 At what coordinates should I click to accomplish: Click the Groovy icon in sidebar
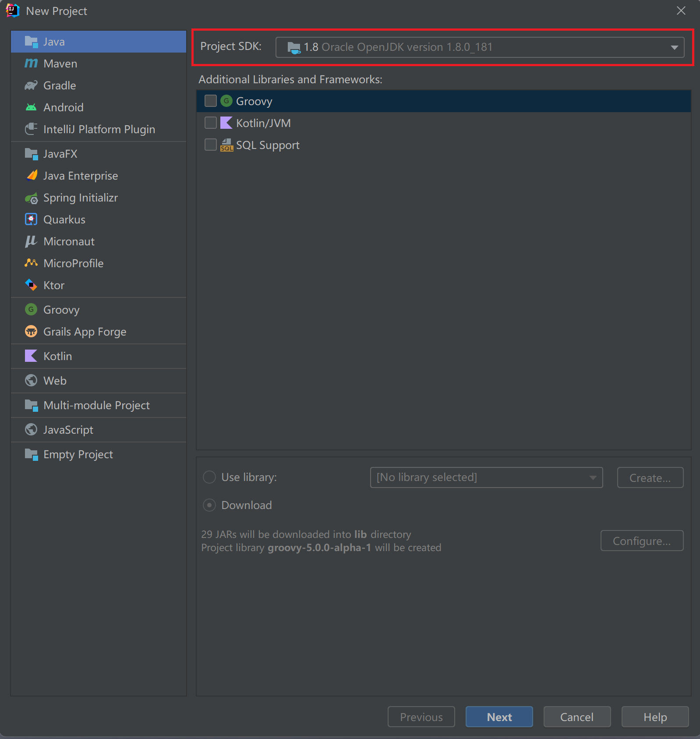click(x=31, y=310)
